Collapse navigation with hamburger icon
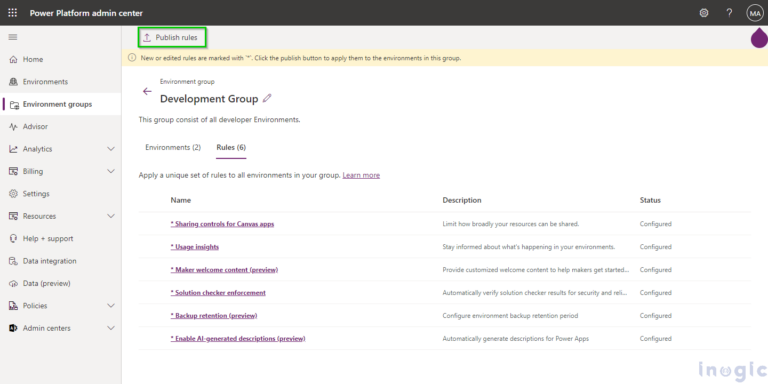Image resolution: width=768 pixels, height=384 pixels. coord(13,37)
